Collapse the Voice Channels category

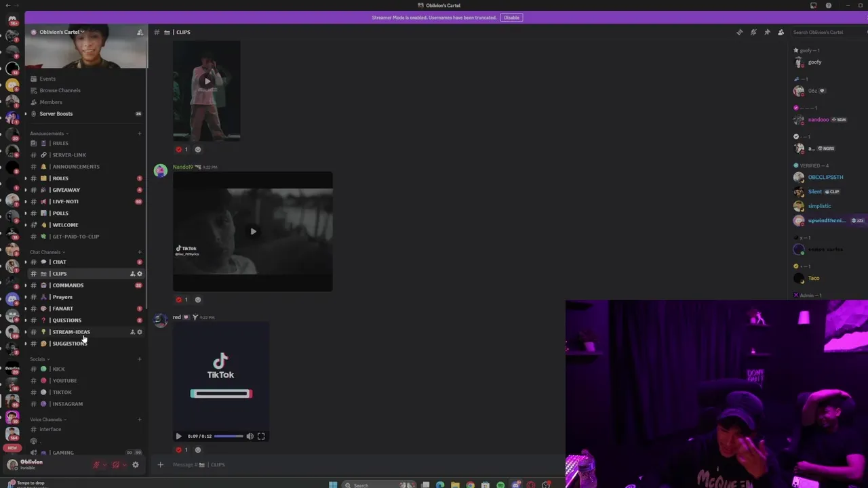[x=47, y=420]
